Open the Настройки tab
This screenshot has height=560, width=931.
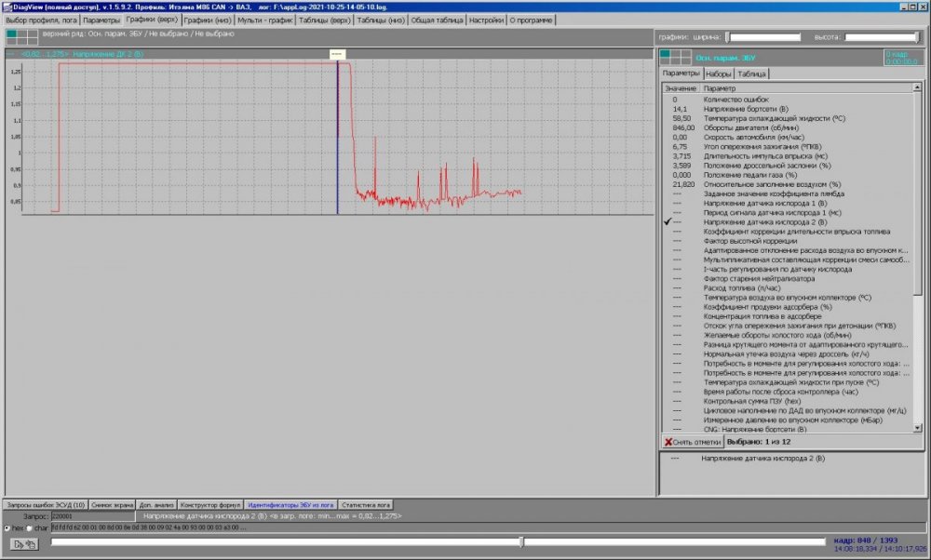[485, 20]
